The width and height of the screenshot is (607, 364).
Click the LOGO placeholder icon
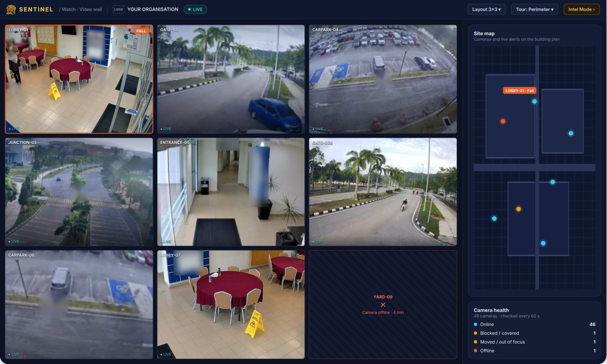pyautogui.click(x=118, y=9)
